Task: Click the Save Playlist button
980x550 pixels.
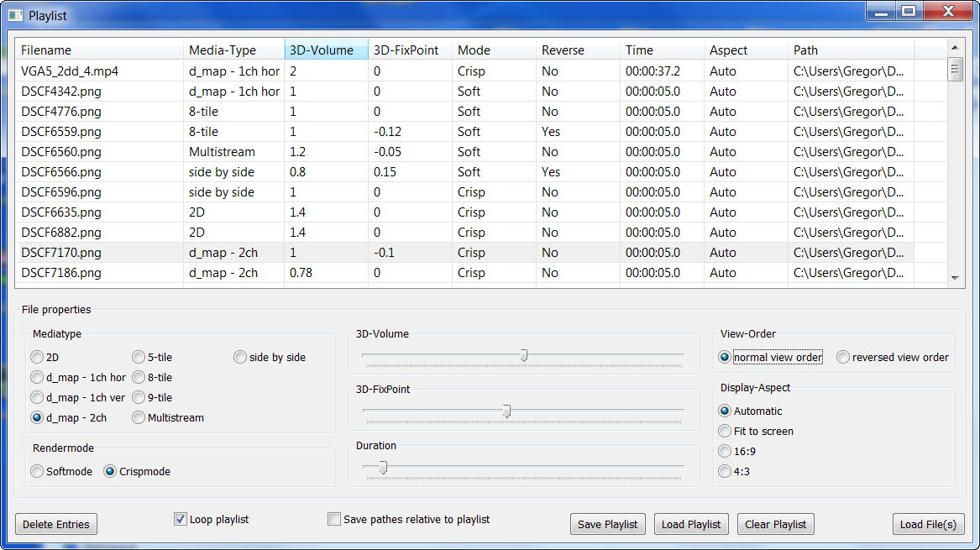Action: coord(607,524)
